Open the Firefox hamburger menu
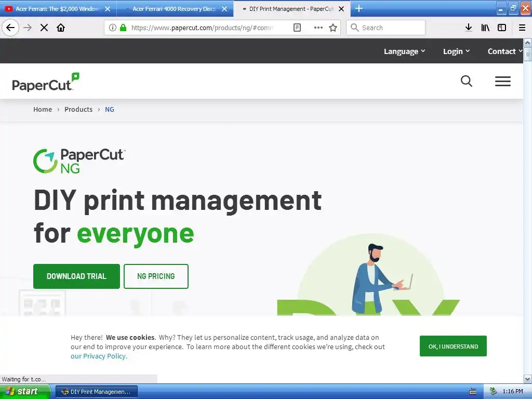The height and width of the screenshot is (399, 532). (x=522, y=28)
